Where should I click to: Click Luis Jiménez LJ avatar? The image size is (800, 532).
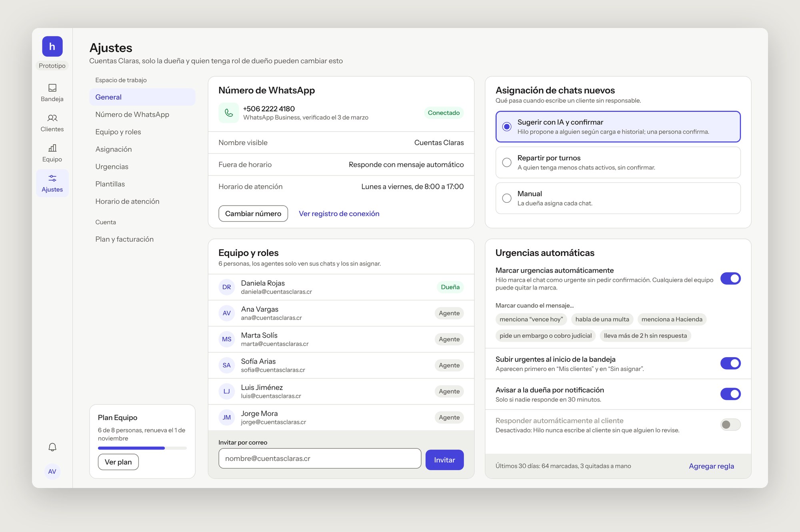[227, 391]
